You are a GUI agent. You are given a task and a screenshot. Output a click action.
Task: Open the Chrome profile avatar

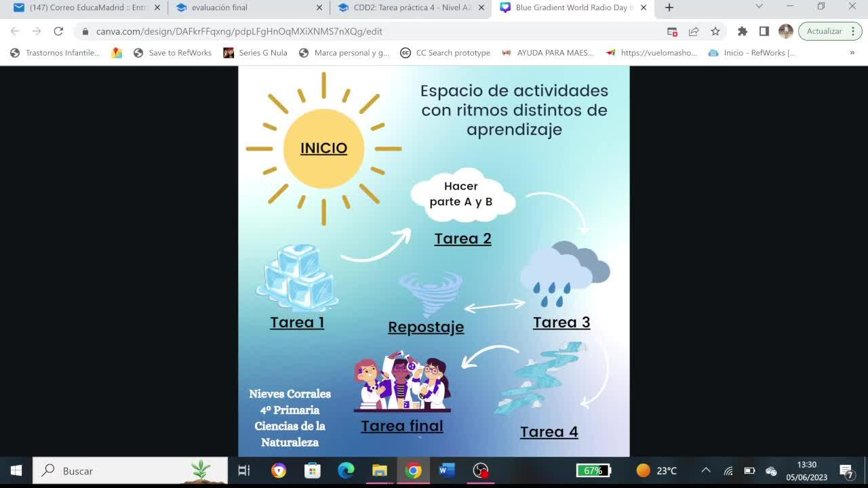coord(786,31)
